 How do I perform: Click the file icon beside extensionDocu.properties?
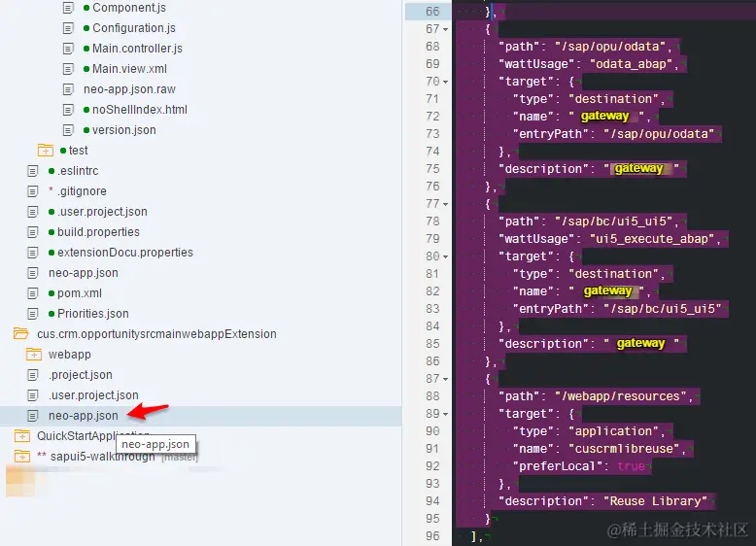coord(33,253)
